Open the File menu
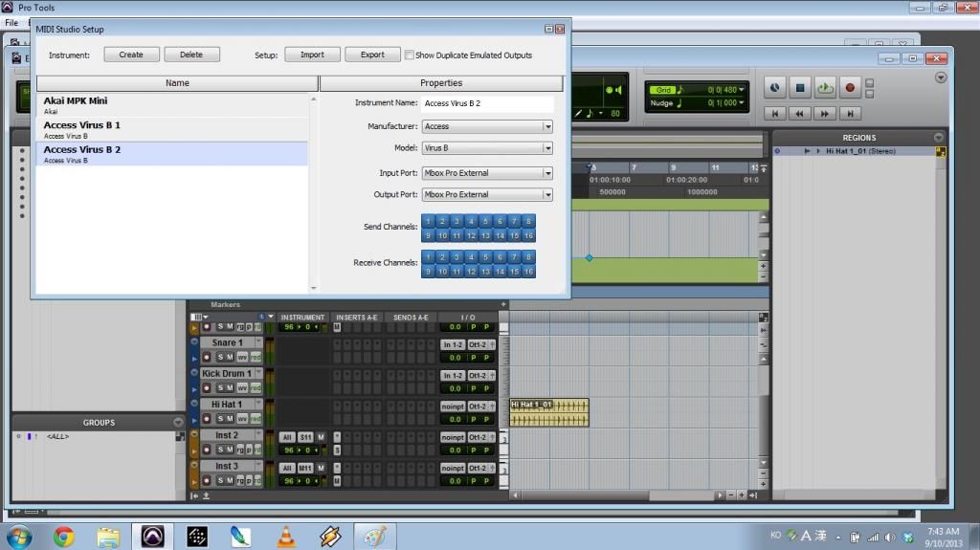Image resolution: width=980 pixels, height=550 pixels. 11,22
